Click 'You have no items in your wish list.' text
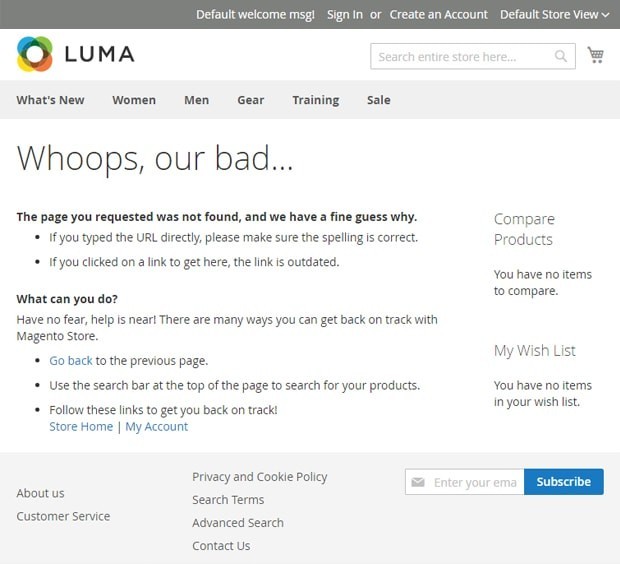 point(542,394)
